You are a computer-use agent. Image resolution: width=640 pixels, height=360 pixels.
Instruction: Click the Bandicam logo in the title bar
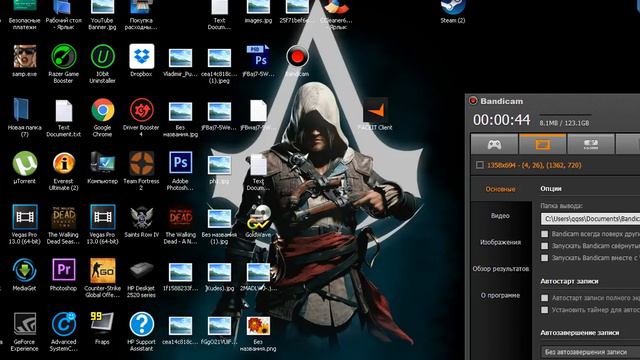pos(473,101)
